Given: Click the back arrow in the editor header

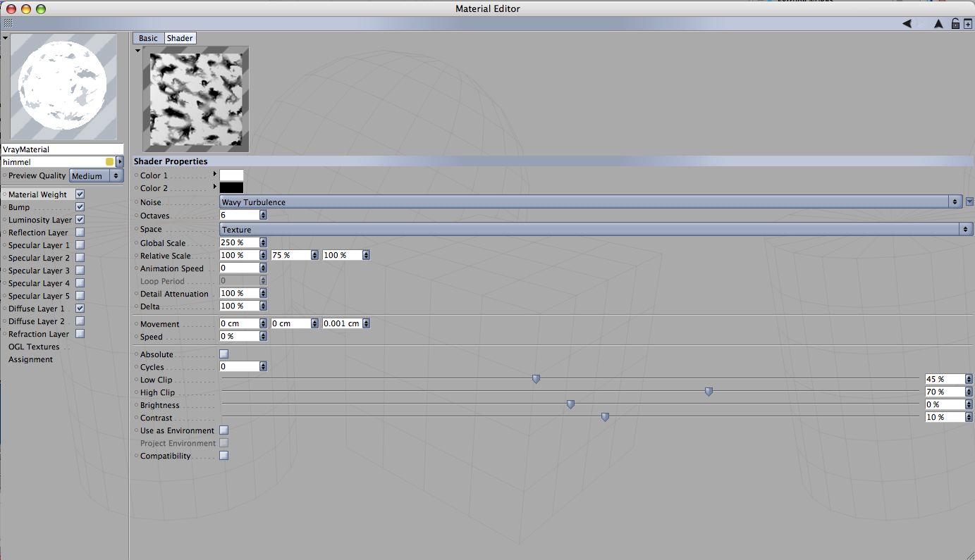Looking at the screenshot, I should coord(907,24).
